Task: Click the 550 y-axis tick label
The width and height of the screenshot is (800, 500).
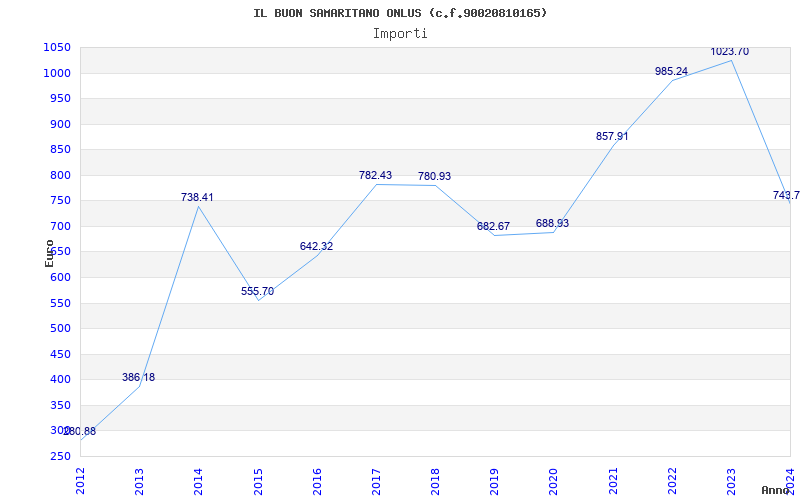Action: coord(60,303)
